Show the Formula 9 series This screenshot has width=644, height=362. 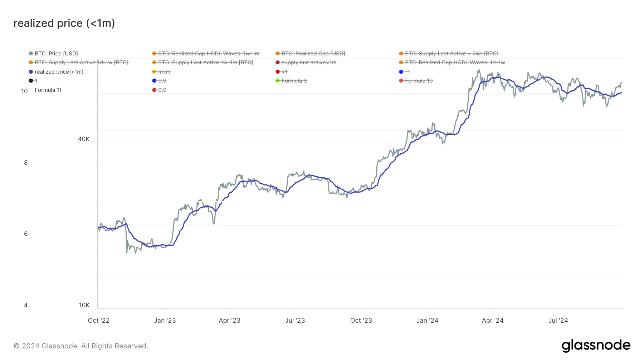(291, 81)
